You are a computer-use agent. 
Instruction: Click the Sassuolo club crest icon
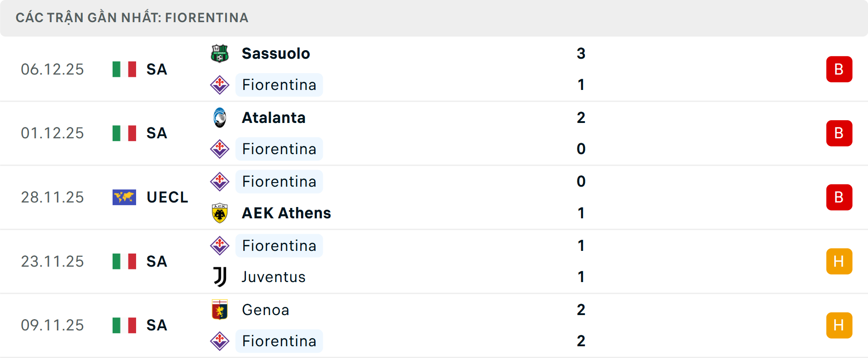220,53
